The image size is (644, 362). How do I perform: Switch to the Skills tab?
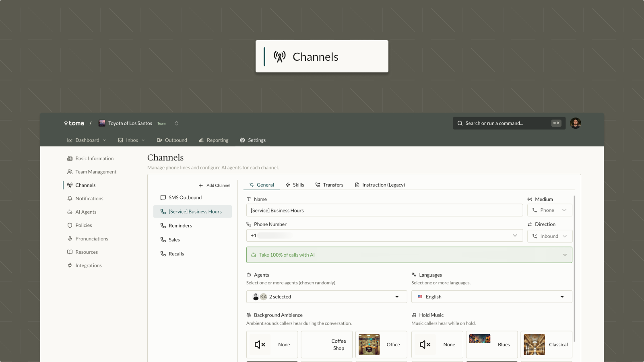coord(295,185)
